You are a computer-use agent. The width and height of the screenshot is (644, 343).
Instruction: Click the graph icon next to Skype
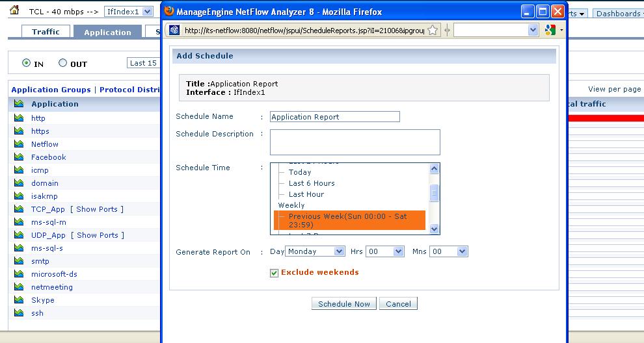coord(19,300)
